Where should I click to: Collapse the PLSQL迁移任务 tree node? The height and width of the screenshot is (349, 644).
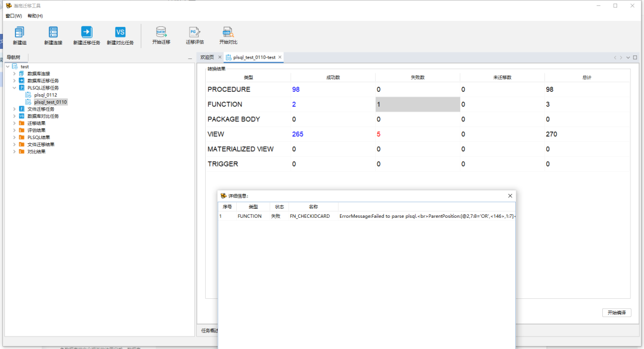[x=14, y=88]
